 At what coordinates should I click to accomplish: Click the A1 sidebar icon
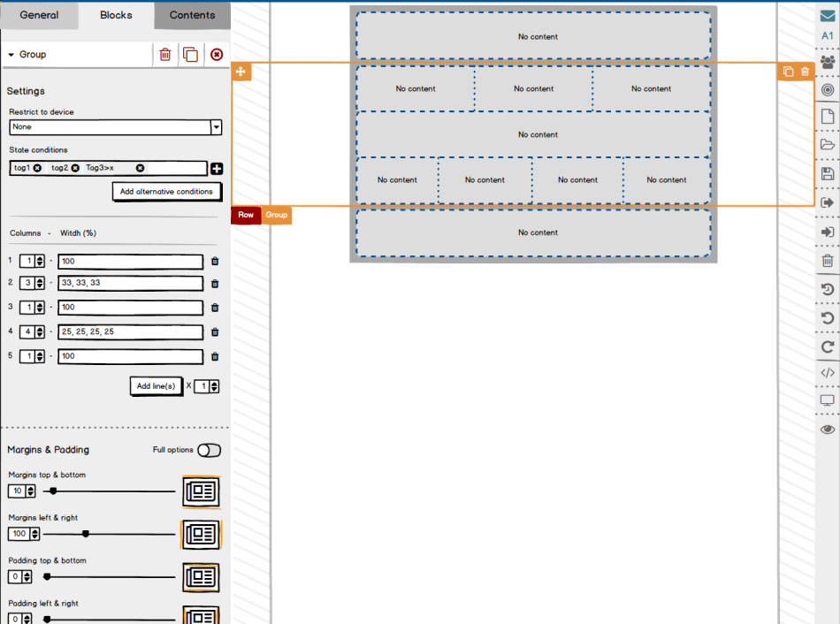[x=828, y=36]
